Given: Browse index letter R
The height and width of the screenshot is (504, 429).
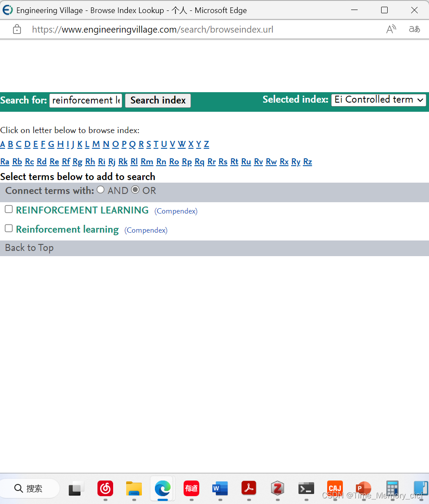Looking at the screenshot, I should coord(141,144).
